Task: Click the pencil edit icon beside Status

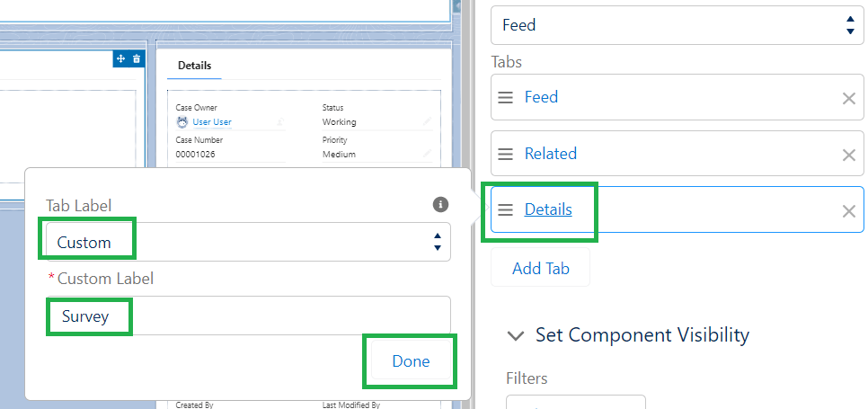Action: click(427, 122)
